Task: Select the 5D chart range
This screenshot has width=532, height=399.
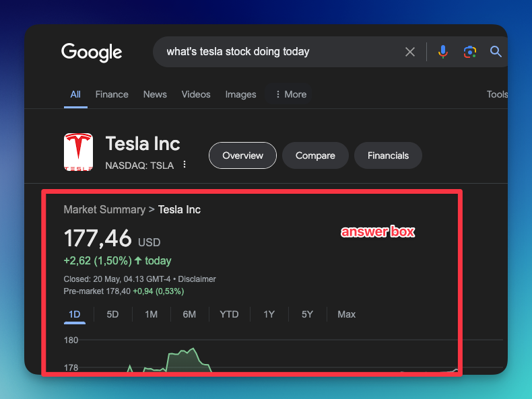Action: 112,314
